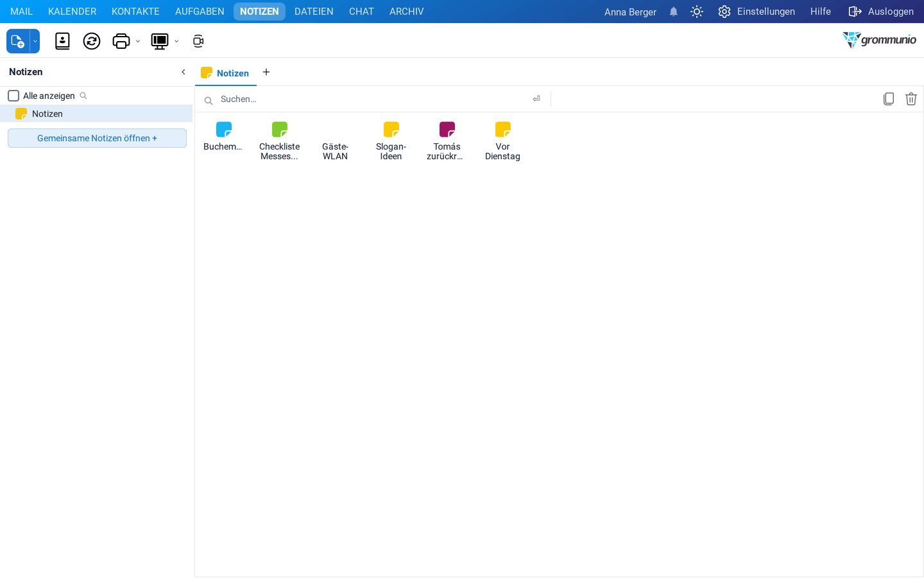Select the Notizen folder in sidebar
Viewport: 924px width, 578px height.
(x=96, y=114)
